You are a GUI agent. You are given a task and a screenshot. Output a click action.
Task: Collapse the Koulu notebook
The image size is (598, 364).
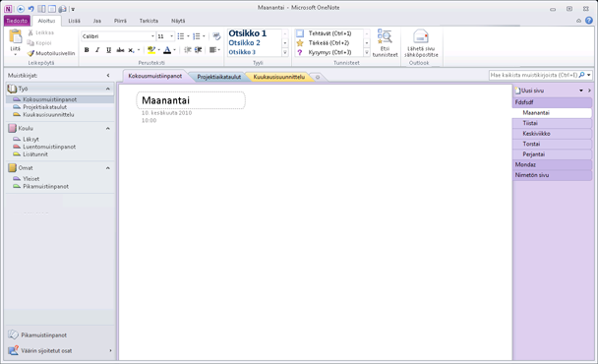click(108, 129)
